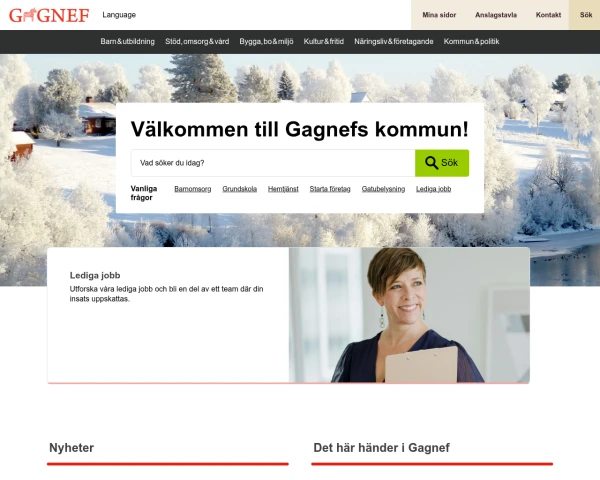Image resolution: width=600 pixels, height=480 pixels.
Task: Open the top-right Sök tab
Action: pyautogui.click(x=585, y=15)
